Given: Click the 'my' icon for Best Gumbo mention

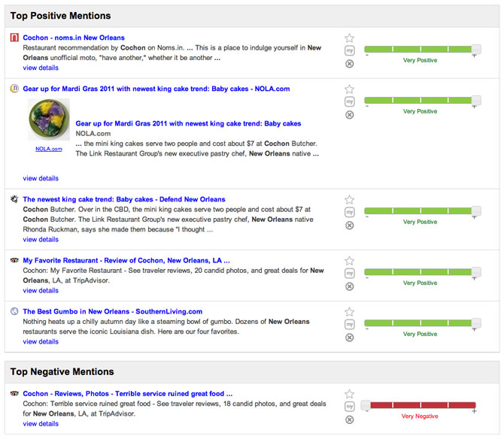Looking at the screenshot, I should coord(349,324).
